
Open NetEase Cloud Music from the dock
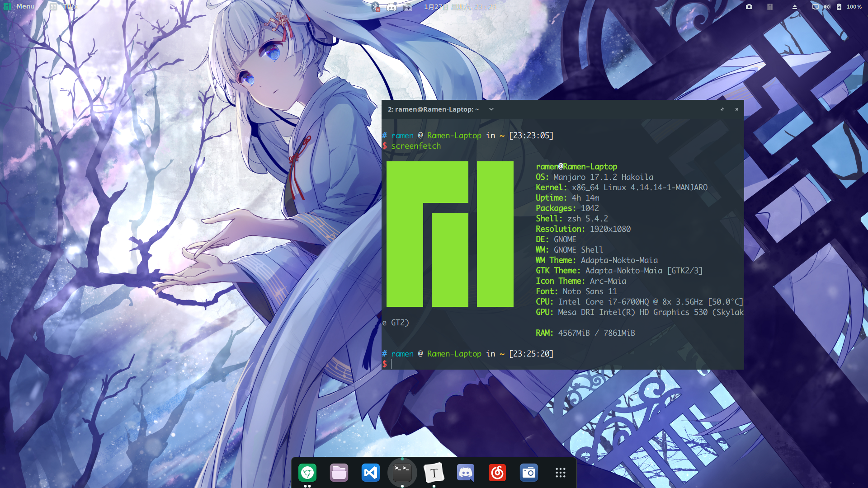click(497, 473)
